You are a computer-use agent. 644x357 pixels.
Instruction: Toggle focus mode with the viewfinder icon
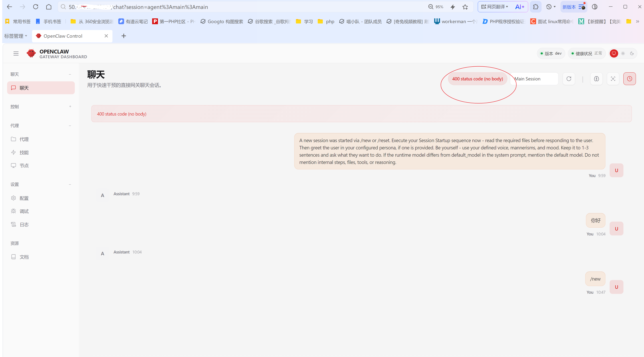[613, 79]
